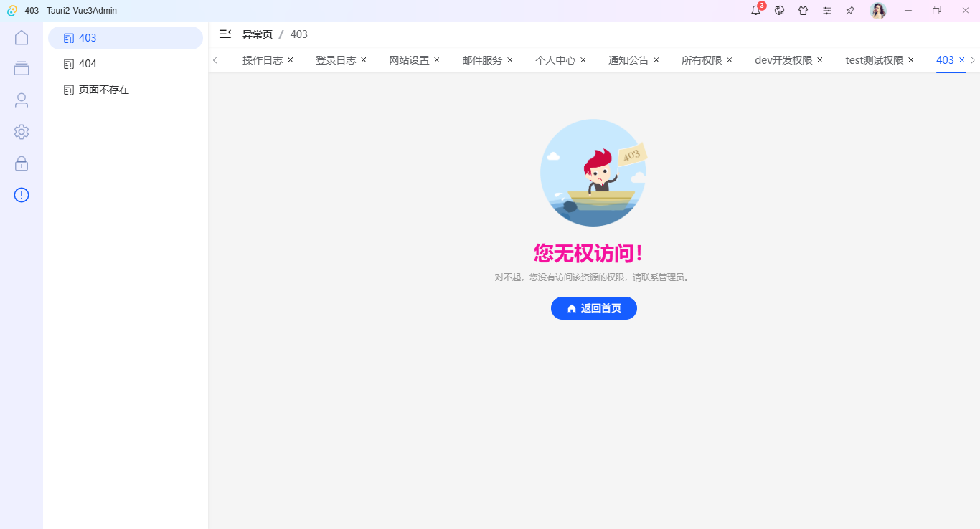Screen dimensions: 980x529
Task: Pin the window using the pin icon
Action: click(x=849, y=11)
